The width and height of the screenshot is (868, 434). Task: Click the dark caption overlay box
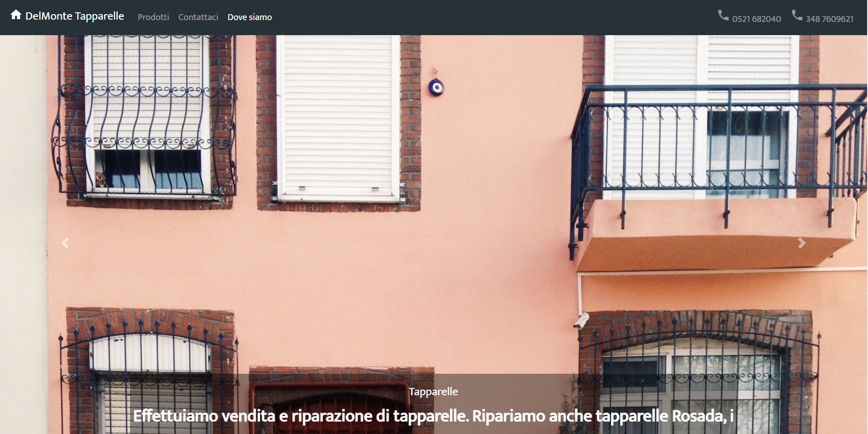(433, 404)
